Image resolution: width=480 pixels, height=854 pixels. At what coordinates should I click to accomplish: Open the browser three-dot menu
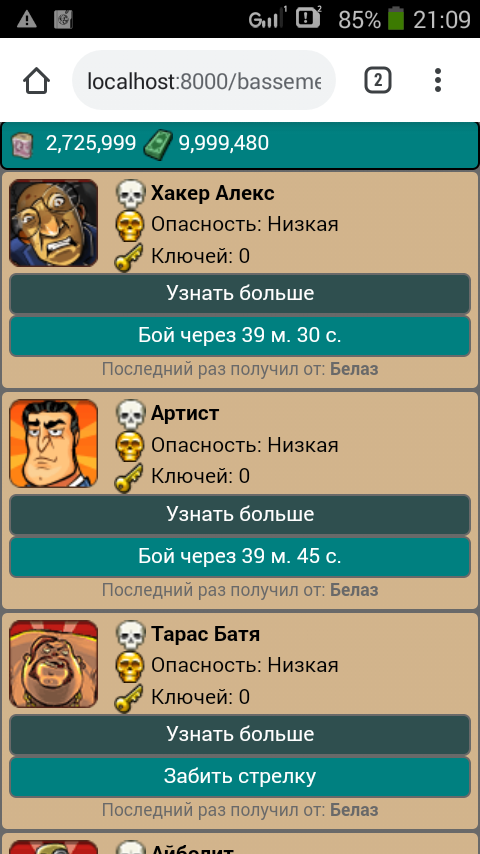pyautogui.click(x=438, y=81)
